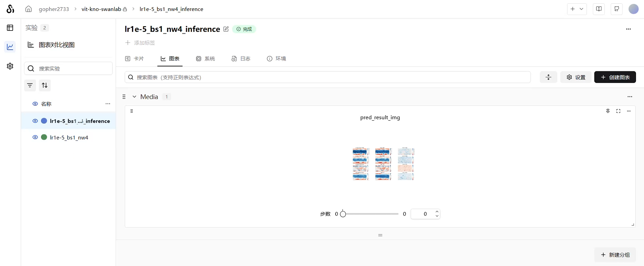Open the charts view in left sidebar
The width and height of the screenshot is (644, 266).
(10, 47)
